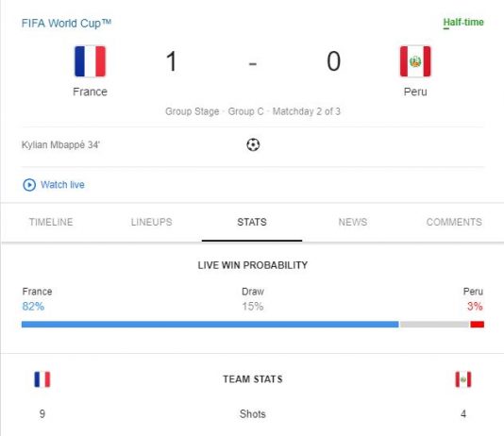Switch to the Lineups tab

(151, 222)
